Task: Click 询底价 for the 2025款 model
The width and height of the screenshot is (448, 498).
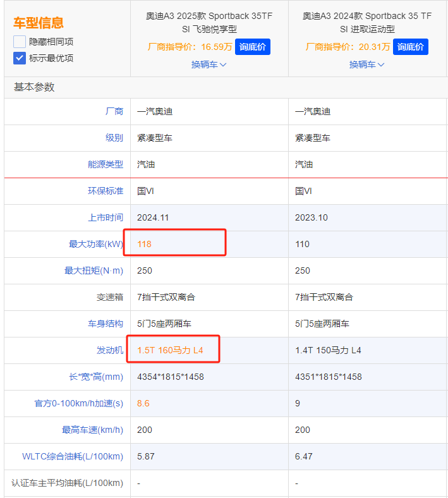Action: [252, 47]
